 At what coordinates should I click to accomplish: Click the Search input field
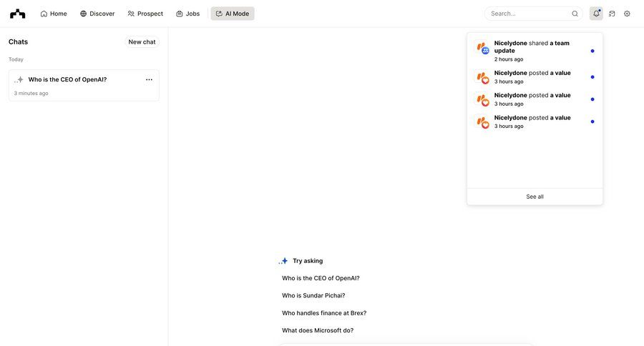534,14
